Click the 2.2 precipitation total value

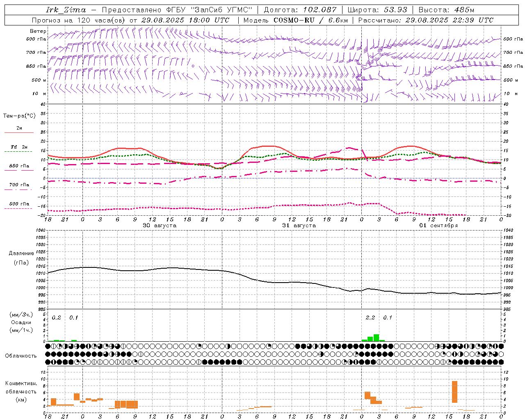(370, 317)
